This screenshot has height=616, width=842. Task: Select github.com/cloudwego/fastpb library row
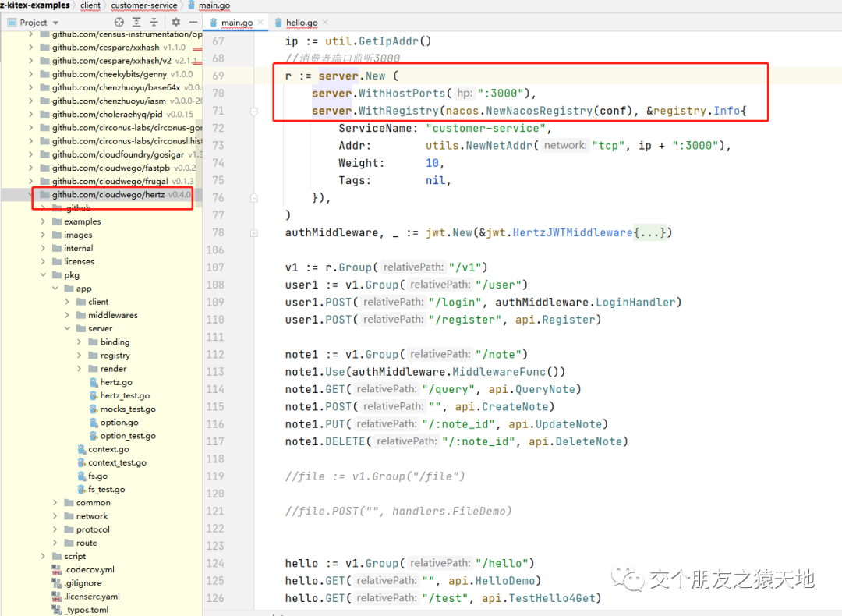101,168
